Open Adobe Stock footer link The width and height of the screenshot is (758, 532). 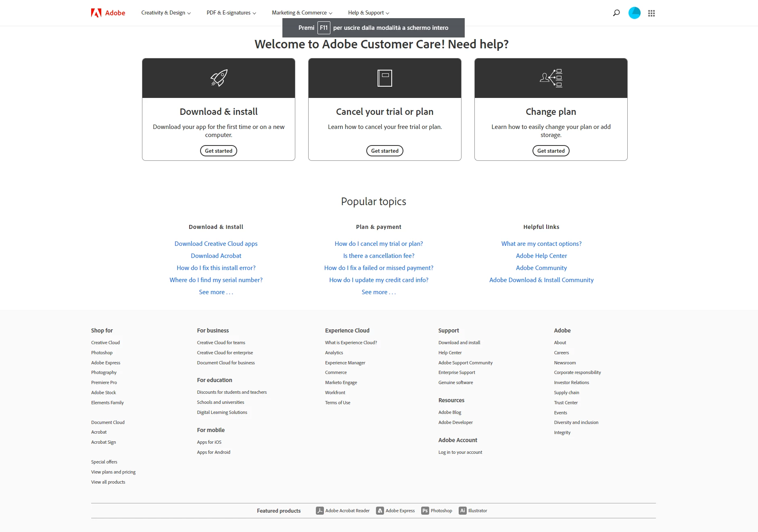[x=103, y=393]
